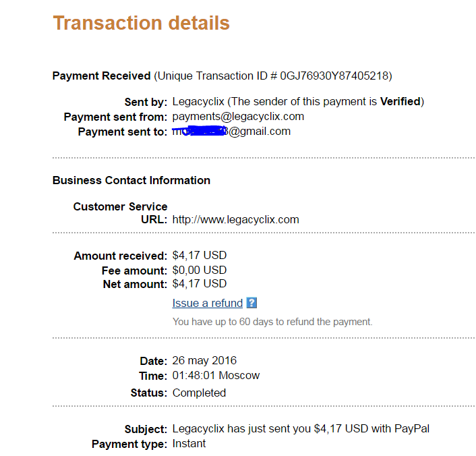
Task: Click the refund help question-mark icon
Action: click(x=251, y=303)
